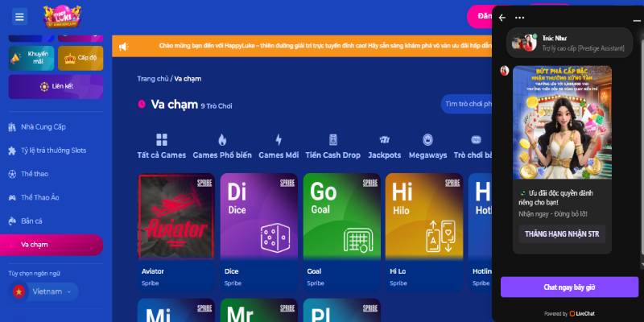This screenshot has height=322, width=644.
Task: Open Dice game thumbnail
Action: tap(258, 217)
